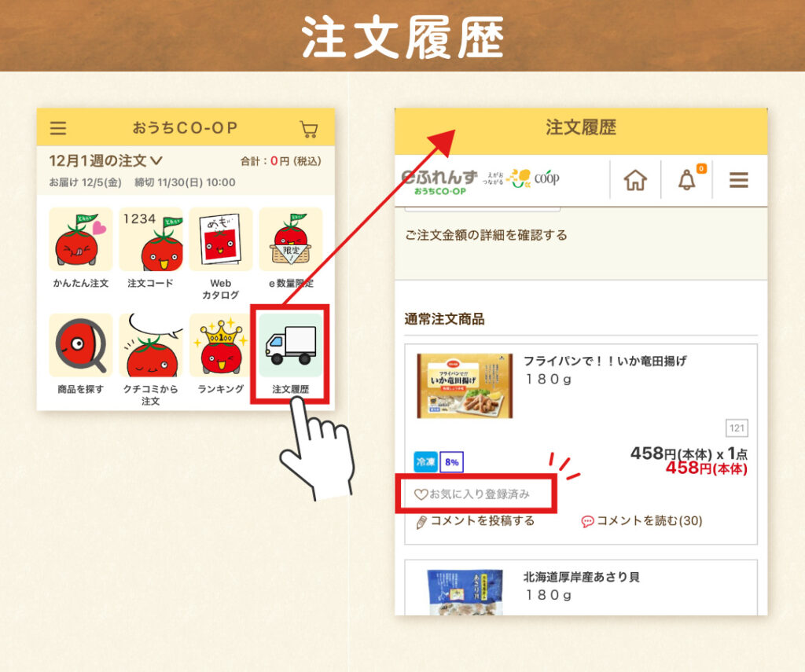Expand the 12月1週の注文 week dropdown
805x672 pixels.
click(106, 160)
